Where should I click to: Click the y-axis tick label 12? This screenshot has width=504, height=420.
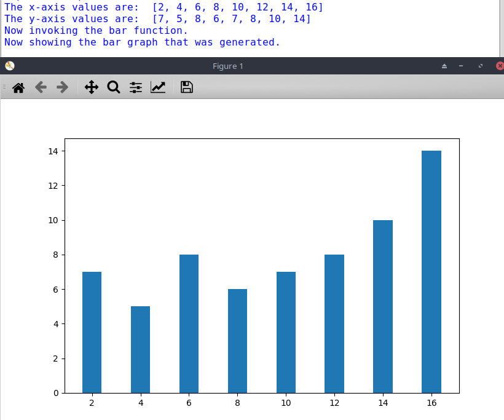(53, 186)
